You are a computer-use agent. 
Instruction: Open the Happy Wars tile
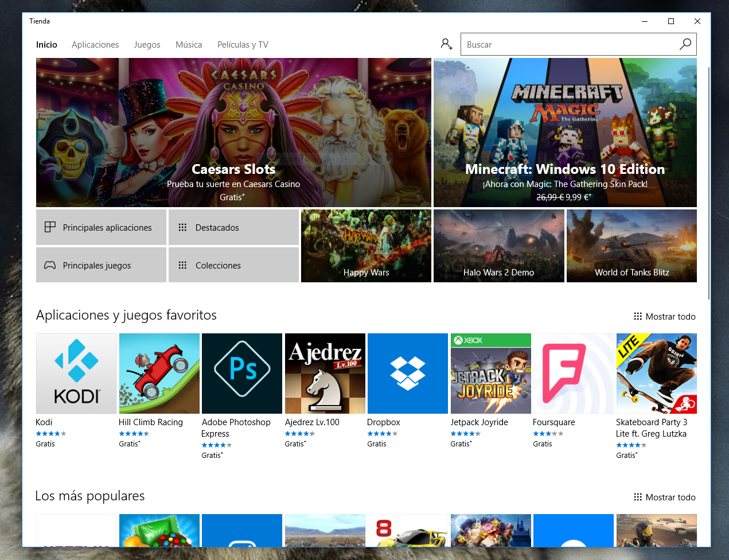click(x=366, y=246)
